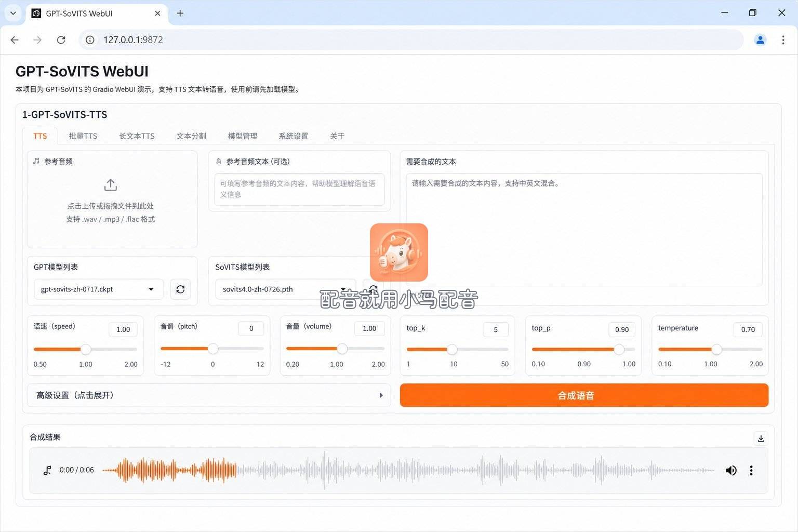The image size is (798, 532).
Task: Click the temperature slider handle
Action: pos(716,349)
